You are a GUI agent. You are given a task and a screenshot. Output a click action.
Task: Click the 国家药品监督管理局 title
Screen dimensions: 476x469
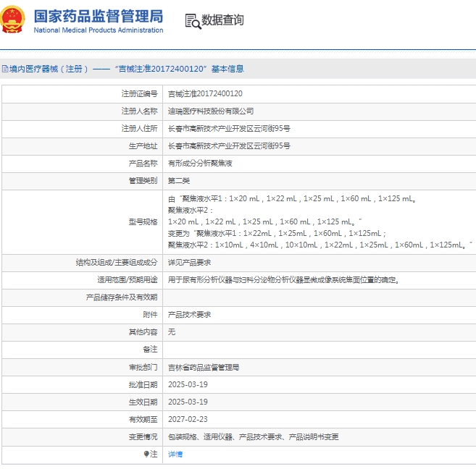coord(99,17)
